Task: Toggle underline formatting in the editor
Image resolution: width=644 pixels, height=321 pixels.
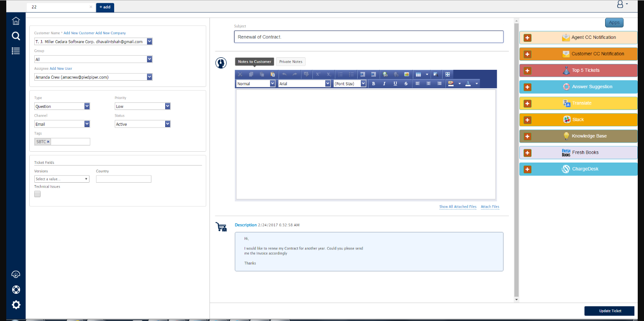Action: pyautogui.click(x=395, y=83)
